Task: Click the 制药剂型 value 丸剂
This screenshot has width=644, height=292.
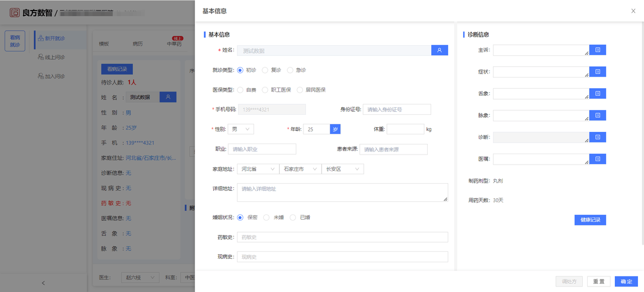Action: coord(498,181)
